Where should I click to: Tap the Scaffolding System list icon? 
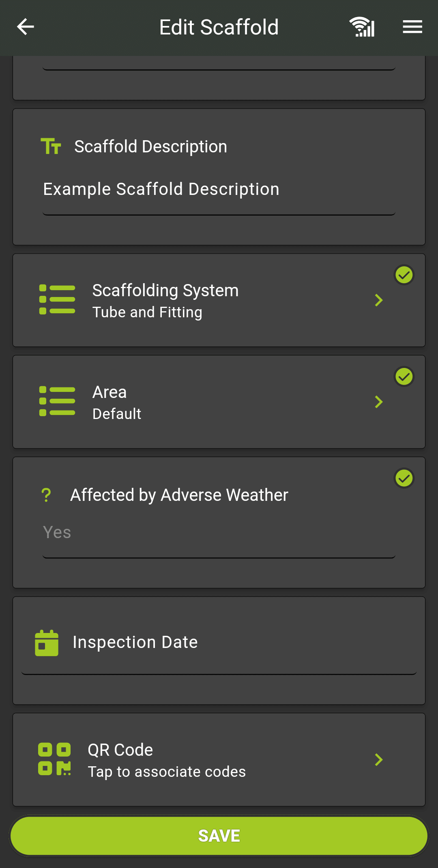57,300
